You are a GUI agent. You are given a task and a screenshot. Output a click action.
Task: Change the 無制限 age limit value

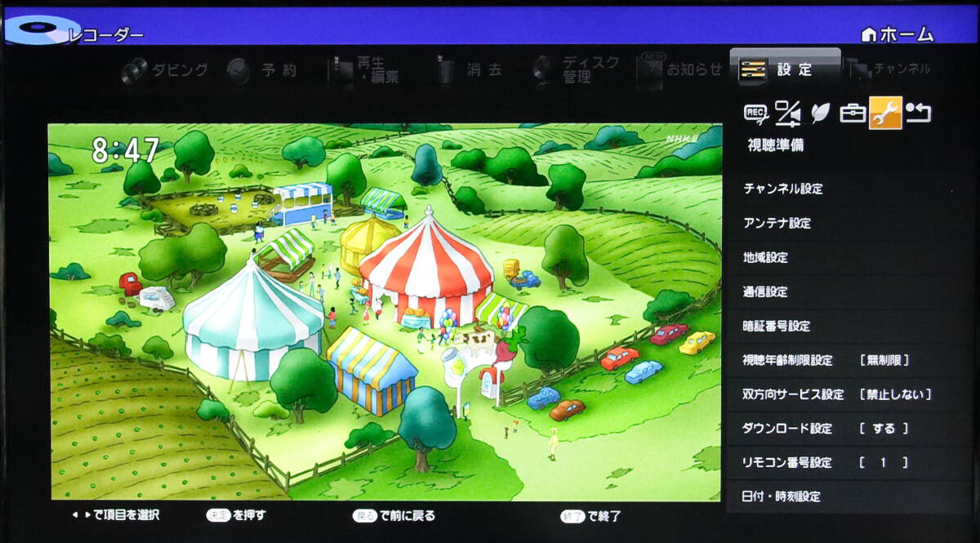point(884,360)
